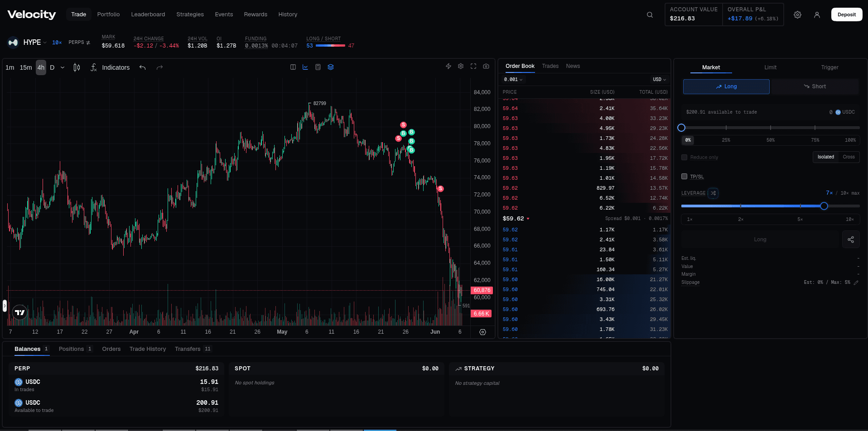Toggle the stacked layers icon
868x431 pixels.
[331, 67]
